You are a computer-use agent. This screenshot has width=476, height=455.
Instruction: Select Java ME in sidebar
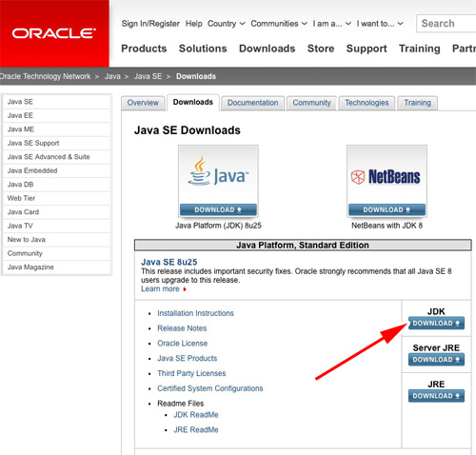pyautogui.click(x=56, y=129)
